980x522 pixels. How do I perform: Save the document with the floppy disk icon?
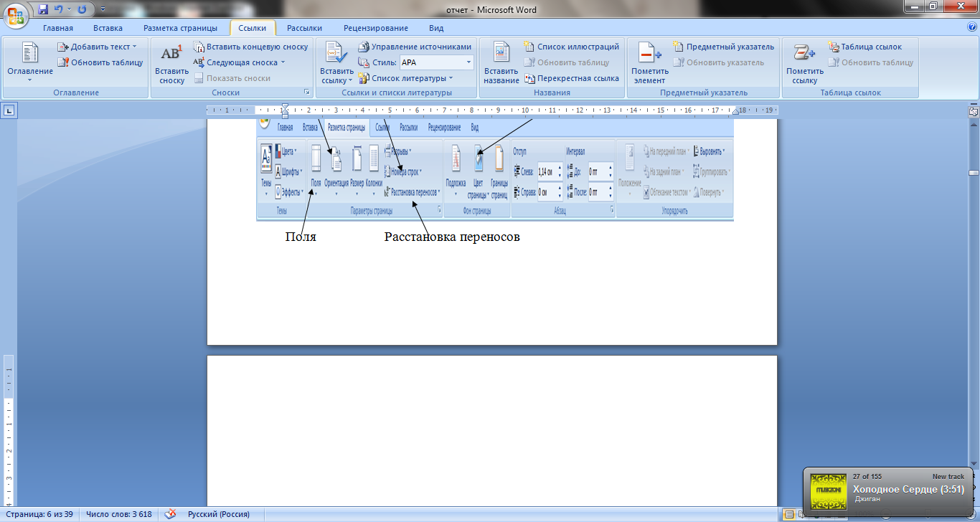[43, 9]
